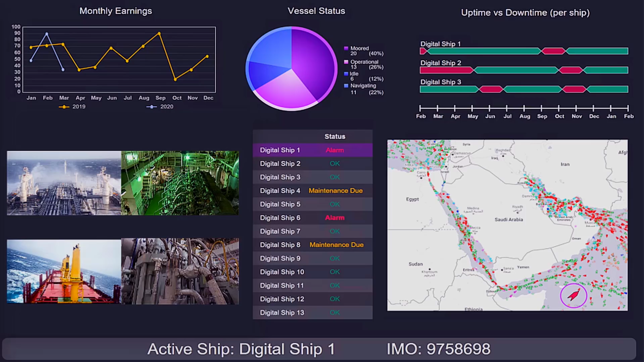Select the Digital Ship 13 table row
The height and width of the screenshot is (362, 644).
tap(312, 312)
